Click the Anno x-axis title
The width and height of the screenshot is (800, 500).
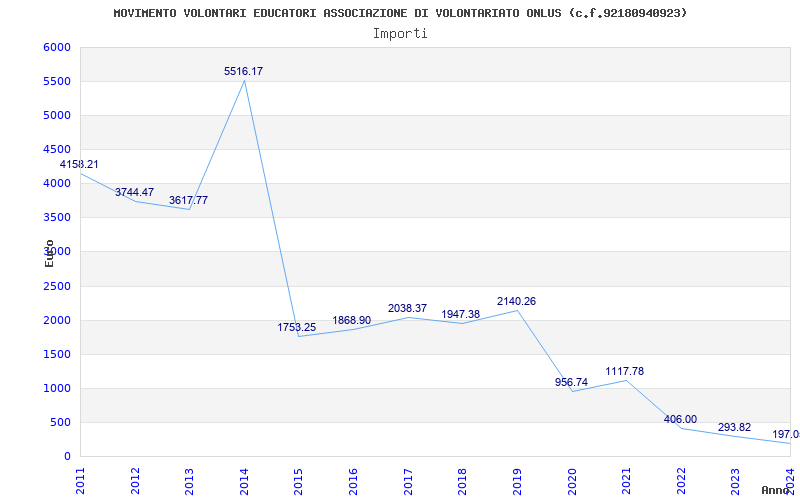(776, 490)
